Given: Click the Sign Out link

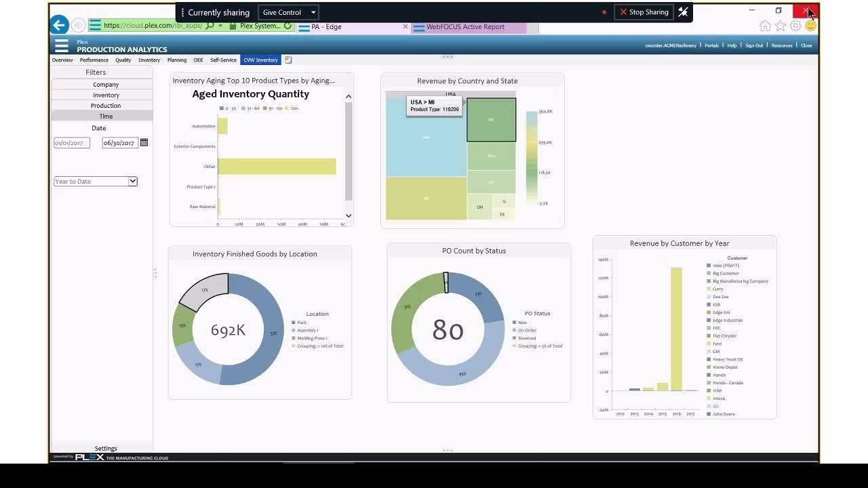Looking at the screenshot, I should 754,45.
